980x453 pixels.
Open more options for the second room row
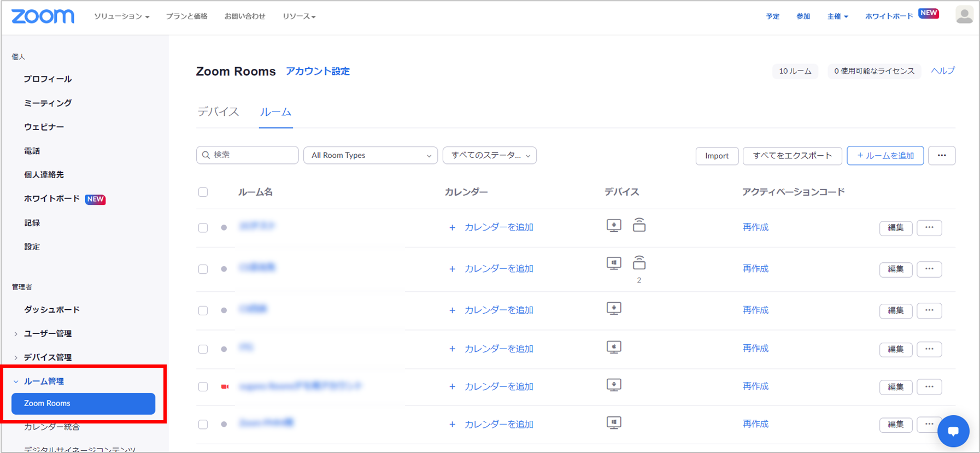click(929, 269)
